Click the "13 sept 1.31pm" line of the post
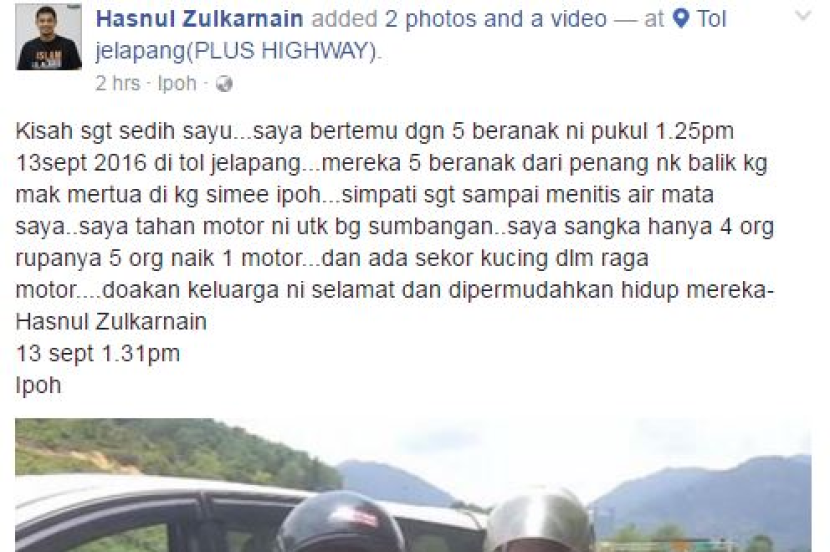 click(98, 354)
